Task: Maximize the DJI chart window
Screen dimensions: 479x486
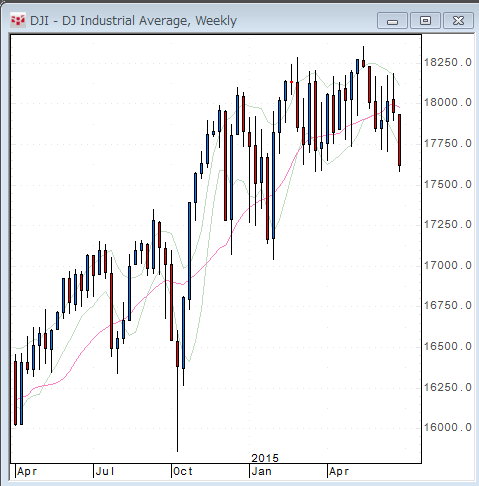Action: click(x=425, y=21)
